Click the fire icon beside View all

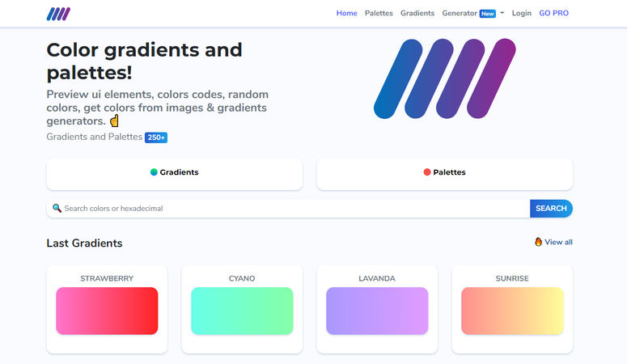538,242
